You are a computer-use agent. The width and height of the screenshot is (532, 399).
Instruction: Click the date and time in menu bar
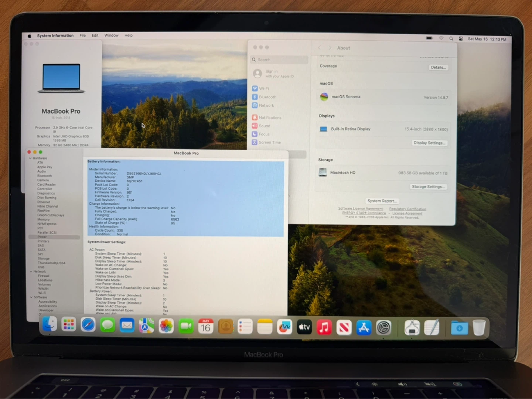[x=487, y=39]
